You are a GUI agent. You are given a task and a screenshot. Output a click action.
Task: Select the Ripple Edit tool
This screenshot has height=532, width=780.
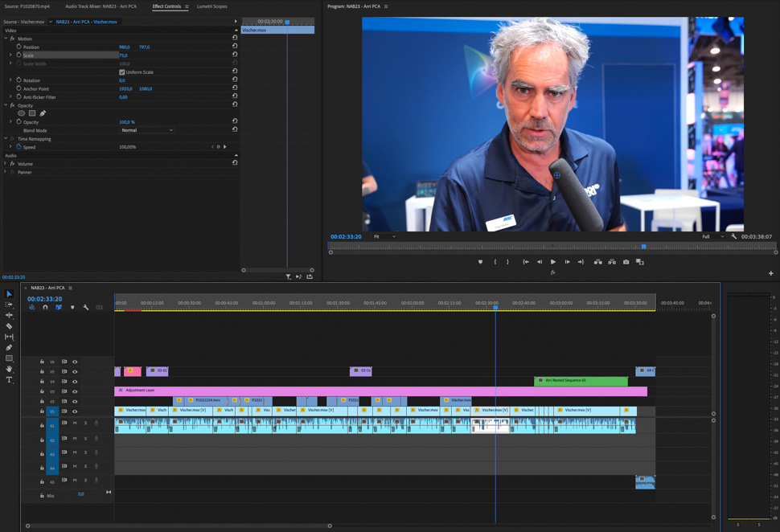tap(9, 315)
